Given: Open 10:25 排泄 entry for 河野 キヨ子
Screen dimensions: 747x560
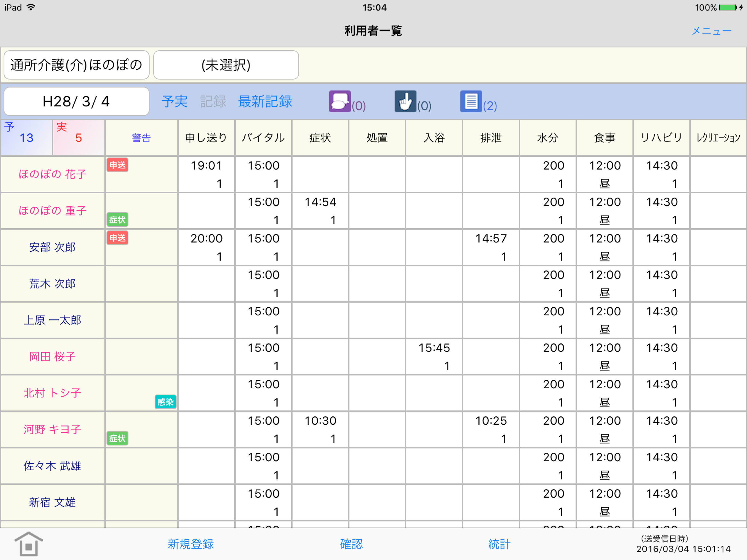Looking at the screenshot, I should (491, 430).
